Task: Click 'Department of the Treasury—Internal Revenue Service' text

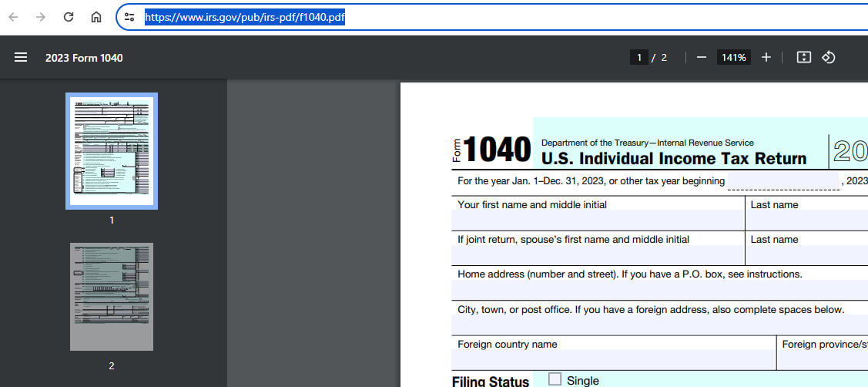Action: (x=647, y=143)
